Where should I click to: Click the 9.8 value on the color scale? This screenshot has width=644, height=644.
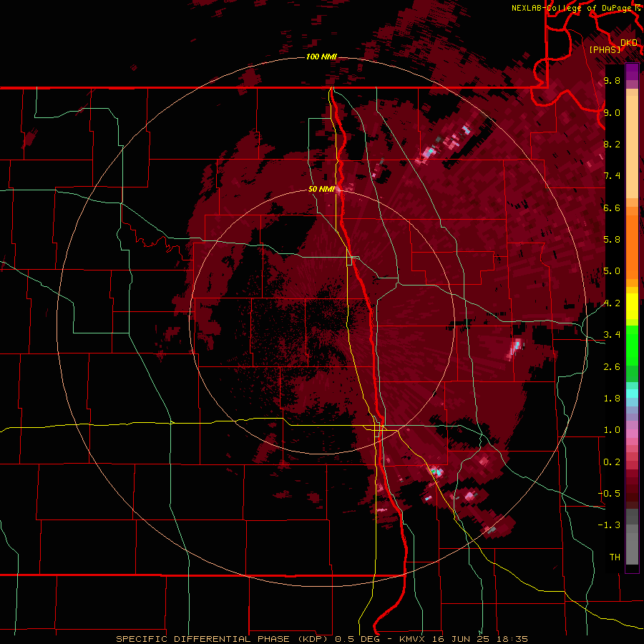click(x=612, y=80)
